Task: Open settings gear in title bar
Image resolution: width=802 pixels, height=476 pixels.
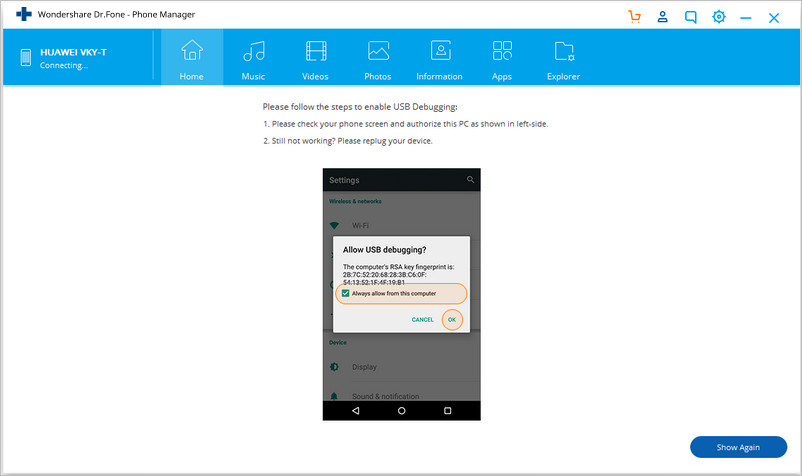Action: (719, 17)
